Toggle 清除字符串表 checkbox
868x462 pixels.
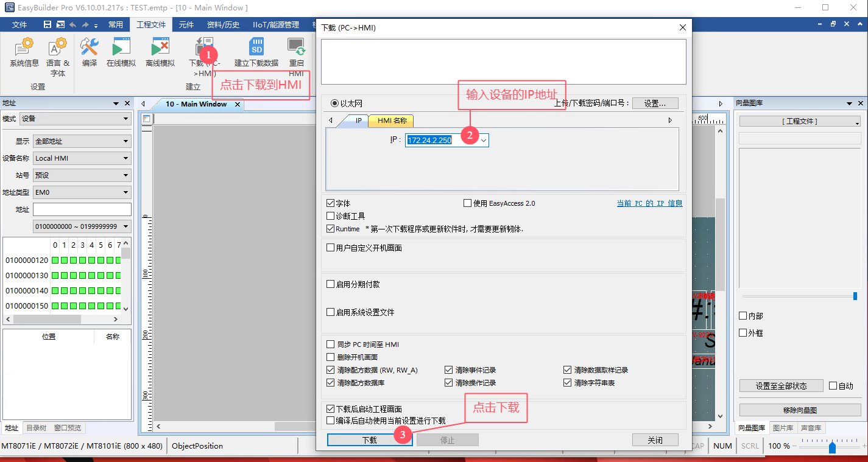tap(568, 383)
